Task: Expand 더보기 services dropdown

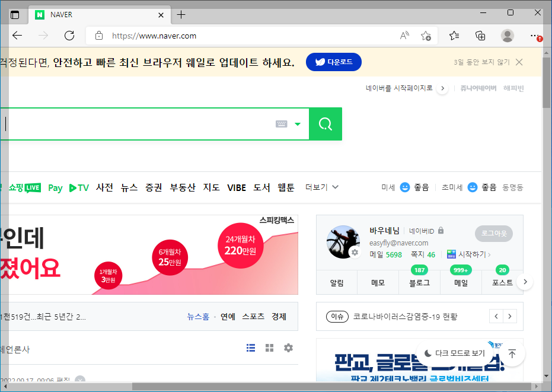Action: coord(322,187)
